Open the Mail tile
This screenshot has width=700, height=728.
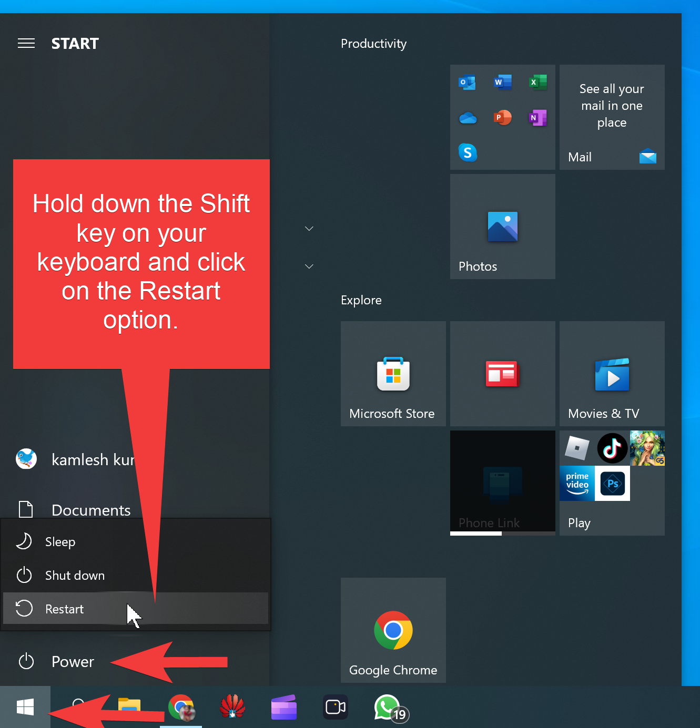pyautogui.click(x=612, y=117)
